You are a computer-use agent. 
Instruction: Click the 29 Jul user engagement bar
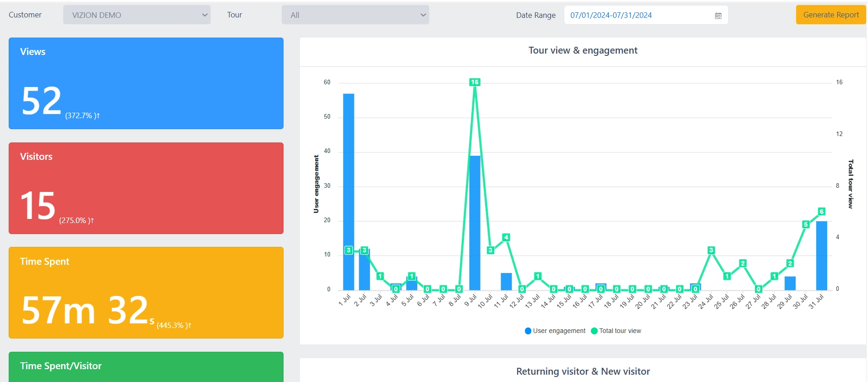coord(790,283)
